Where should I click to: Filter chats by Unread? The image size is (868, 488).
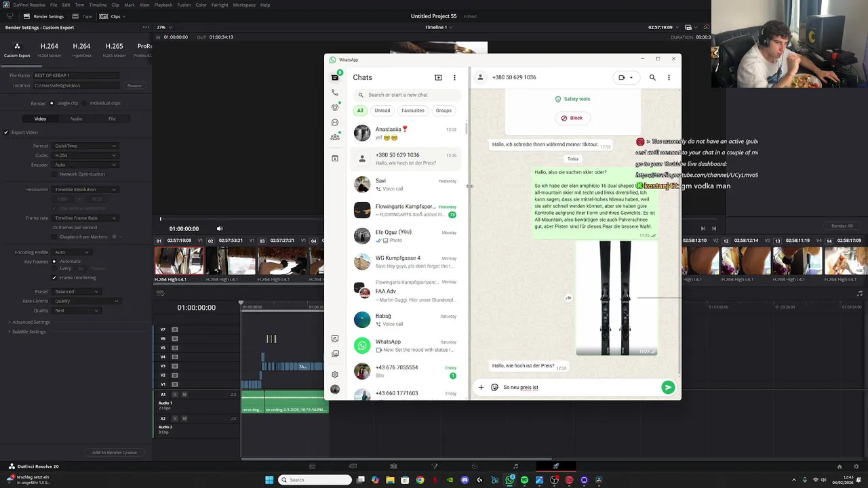click(x=382, y=110)
